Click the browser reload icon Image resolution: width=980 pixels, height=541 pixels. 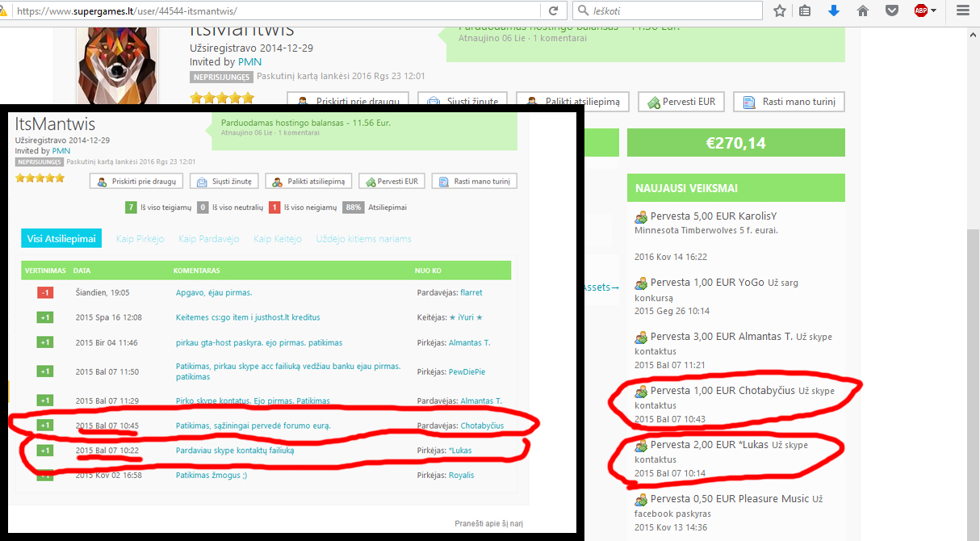[553, 11]
